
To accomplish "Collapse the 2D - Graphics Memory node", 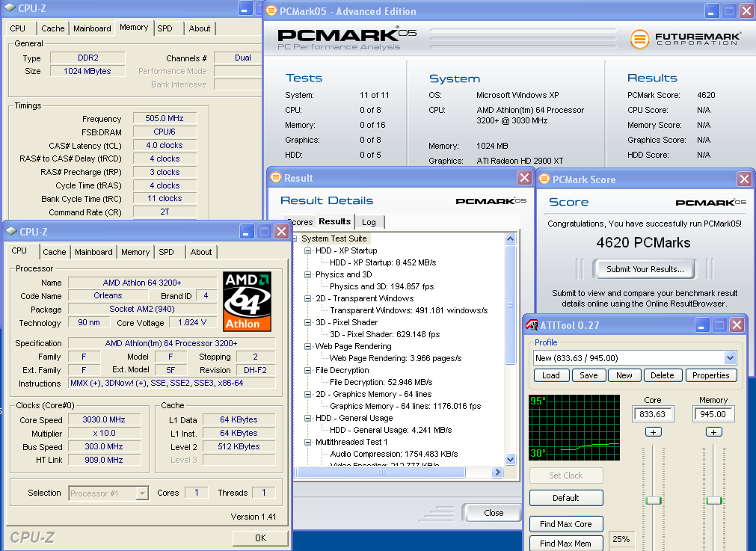I will (x=307, y=394).
